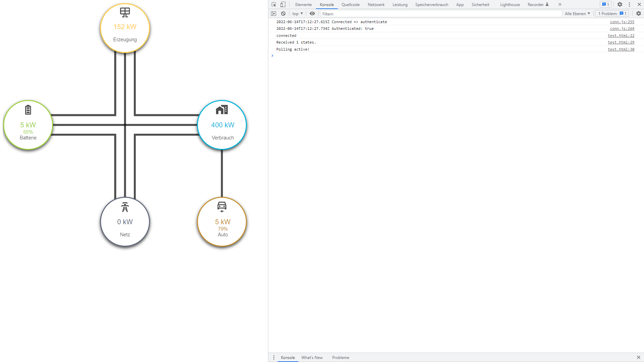Switch to the Leistung tab
The image size is (644, 362).
coord(400,5)
